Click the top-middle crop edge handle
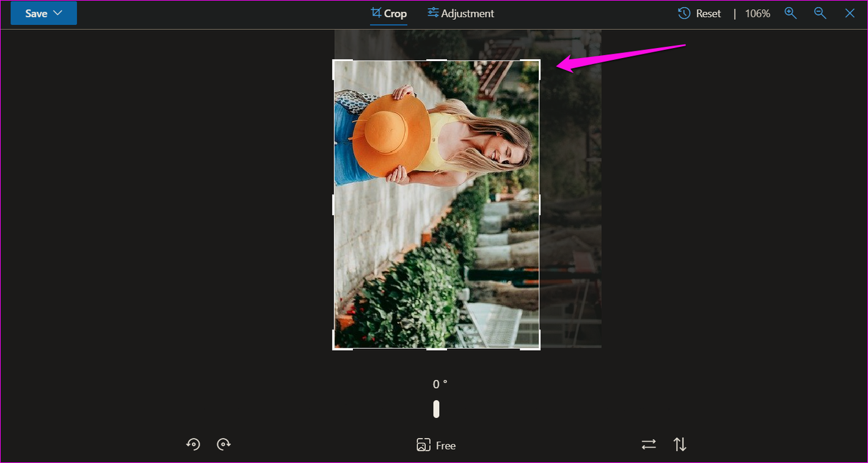868x463 pixels. coord(436,61)
